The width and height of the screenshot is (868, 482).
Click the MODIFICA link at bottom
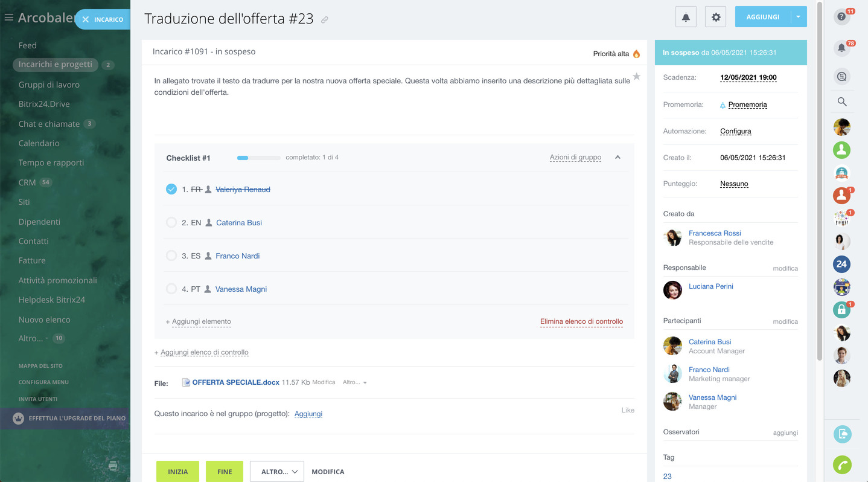[328, 472]
